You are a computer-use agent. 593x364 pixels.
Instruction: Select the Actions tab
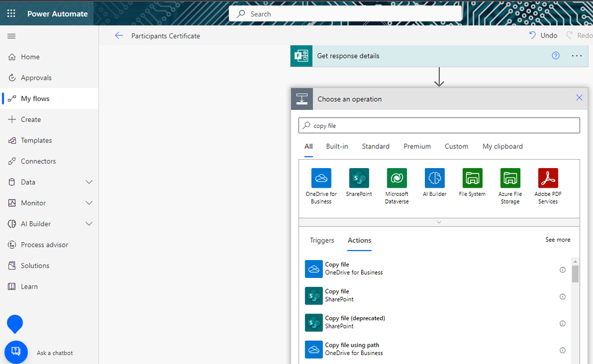pyautogui.click(x=359, y=240)
